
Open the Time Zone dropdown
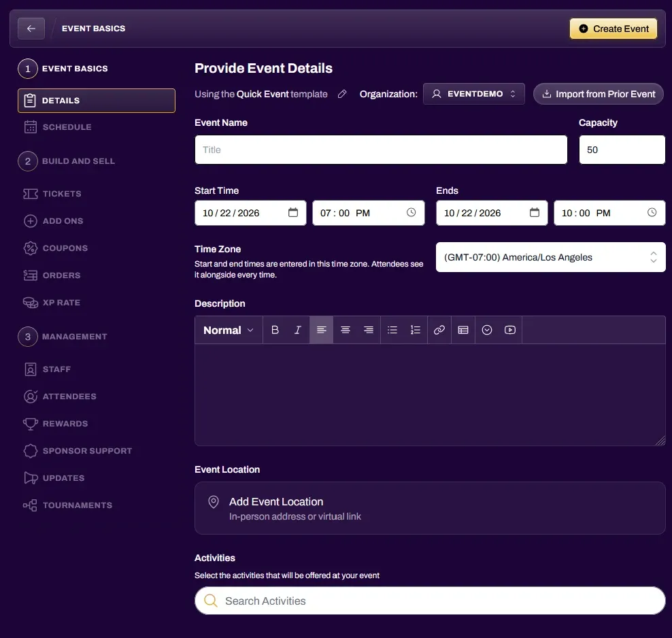pyautogui.click(x=551, y=257)
